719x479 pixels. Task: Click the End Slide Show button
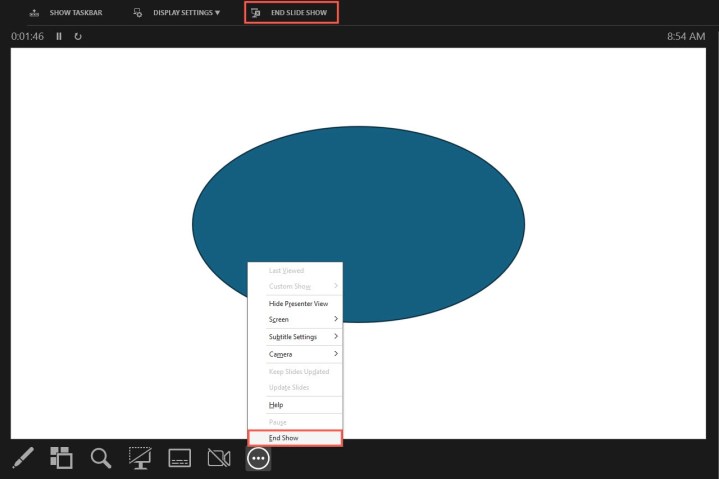coord(292,13)
